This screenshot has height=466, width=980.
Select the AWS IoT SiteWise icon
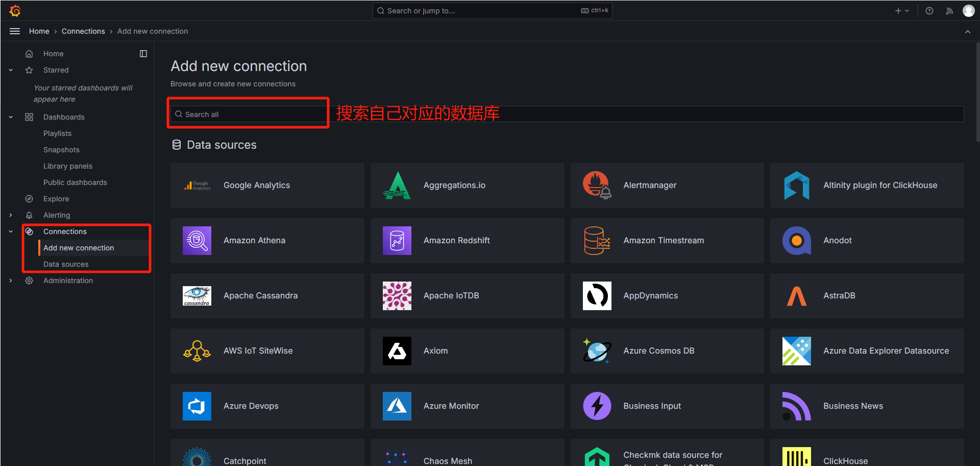pyautogui.click(x=197, y=351)
